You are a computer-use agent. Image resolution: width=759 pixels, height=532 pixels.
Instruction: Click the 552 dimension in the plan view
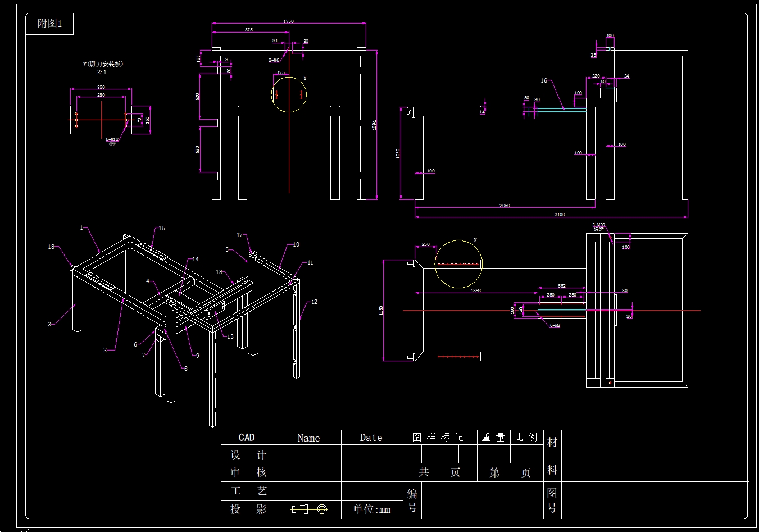click(x=562, y=286)
